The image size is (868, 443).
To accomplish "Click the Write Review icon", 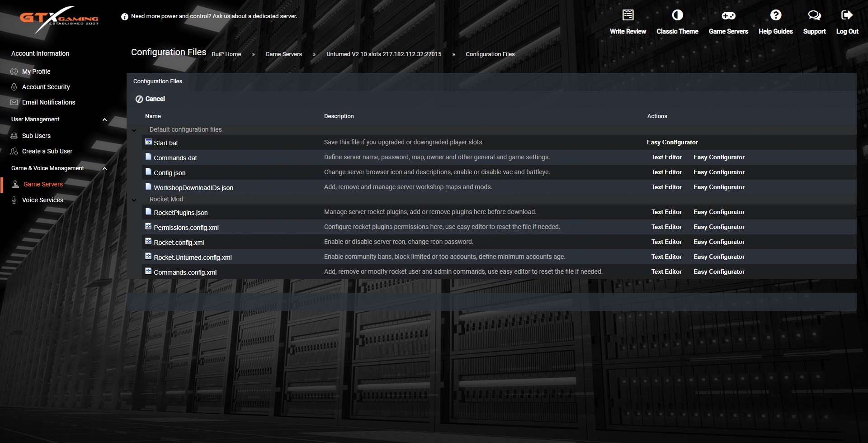I will (x=627, y=15).
